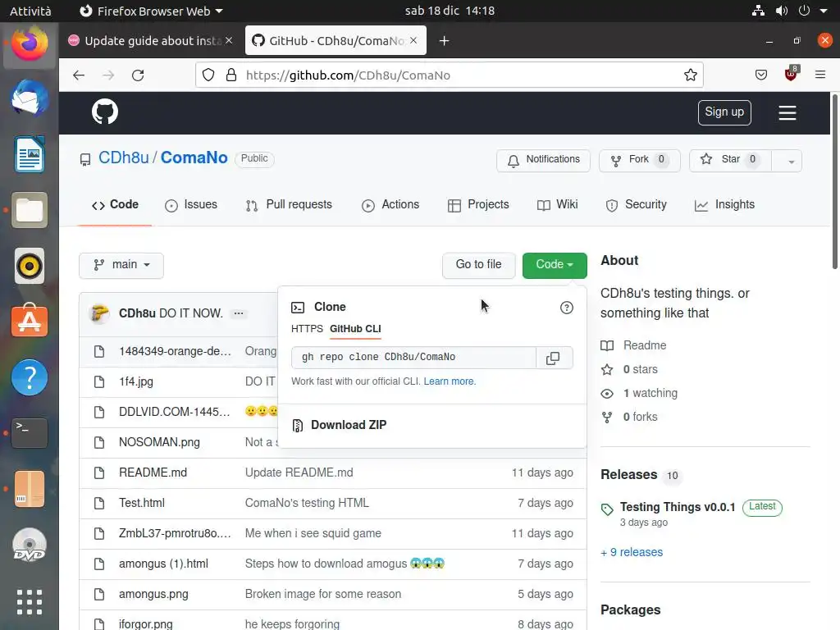Select the GitHub CLI clone tab
This screenshot has height=630, width=840.
point(355,329)
